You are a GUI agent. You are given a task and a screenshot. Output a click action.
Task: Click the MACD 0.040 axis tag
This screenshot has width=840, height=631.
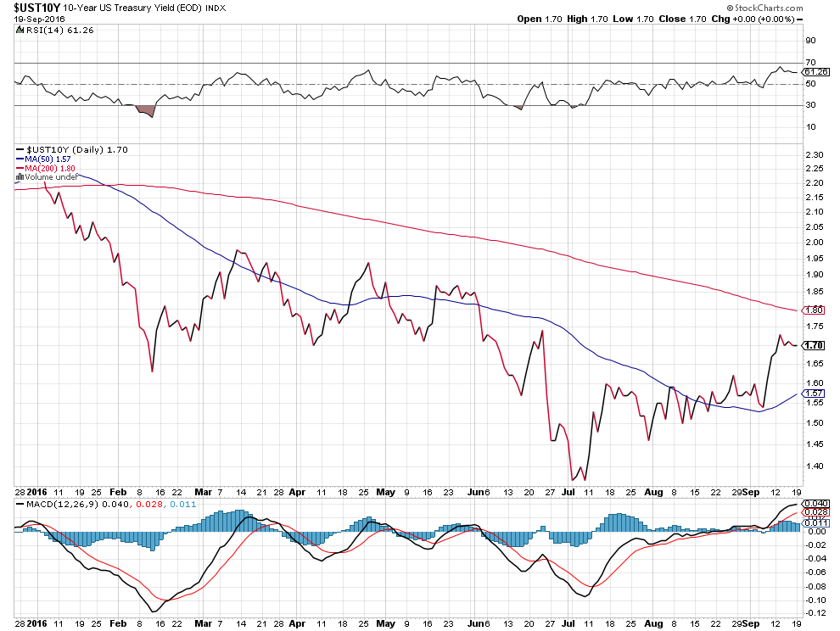click(x=812, y=504)
